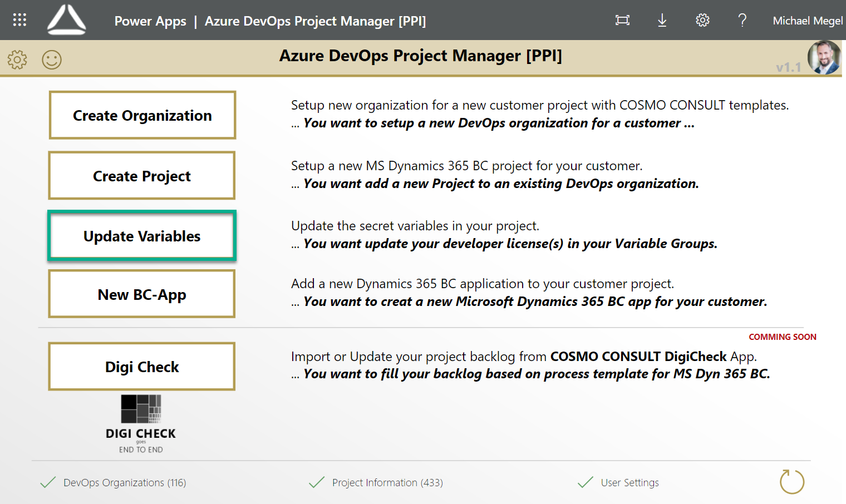Screen dimensions: 846x504
Task: Toggle fit-to-screen icon in top bar
Action: [622, 21]
